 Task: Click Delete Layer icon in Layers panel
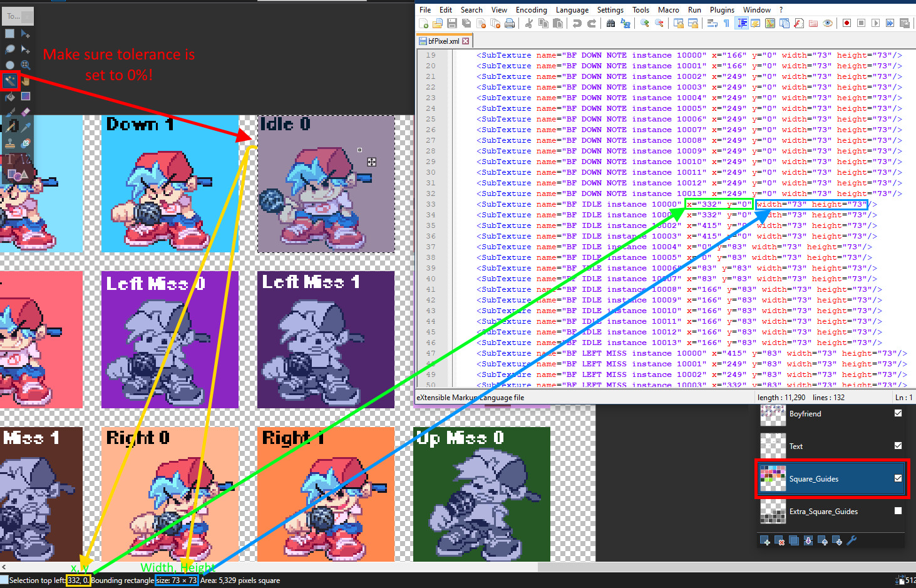[780, 540]
